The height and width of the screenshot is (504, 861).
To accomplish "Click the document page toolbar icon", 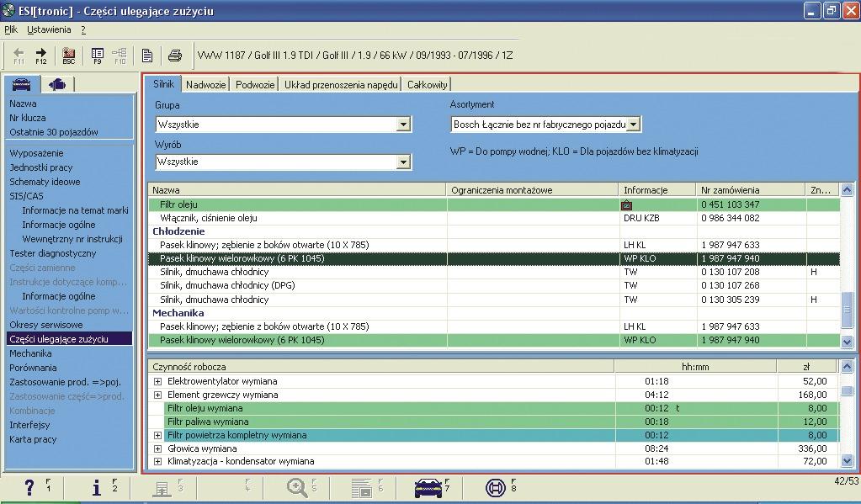I will 146,55.
